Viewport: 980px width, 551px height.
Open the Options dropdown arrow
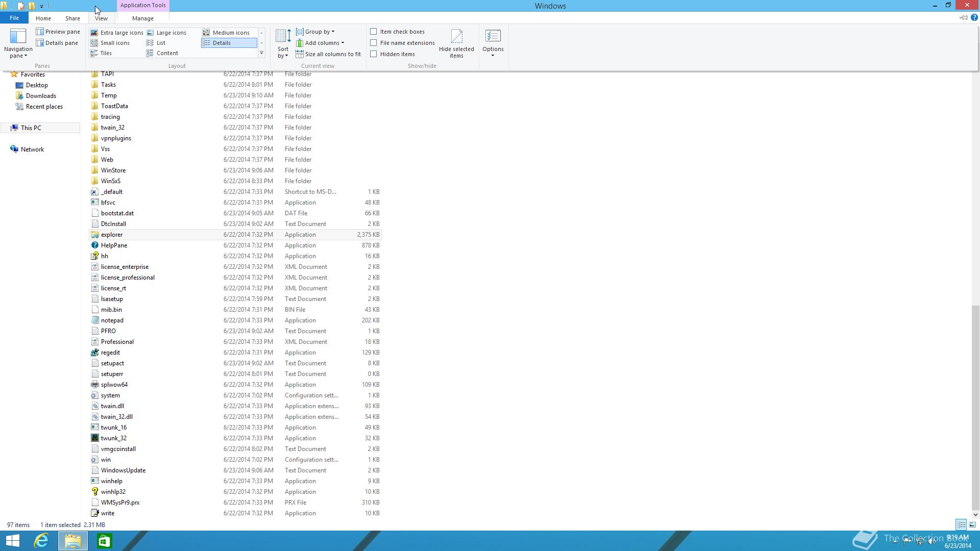tap(493, 55)
